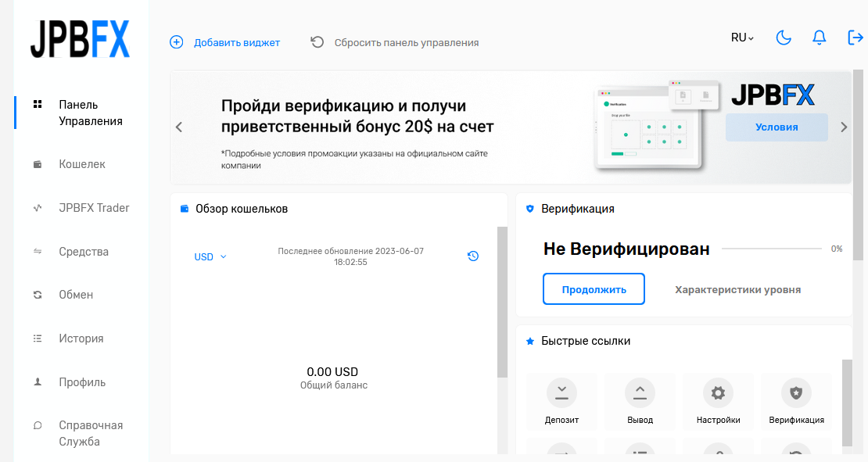
Task: Open Профиль menu item
Action: coord(81,381)
